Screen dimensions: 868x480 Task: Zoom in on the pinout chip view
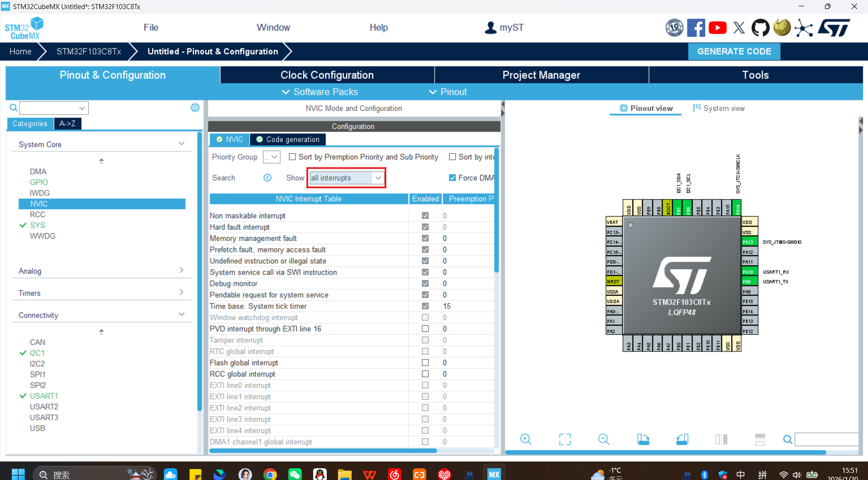(x=525, y=439)
